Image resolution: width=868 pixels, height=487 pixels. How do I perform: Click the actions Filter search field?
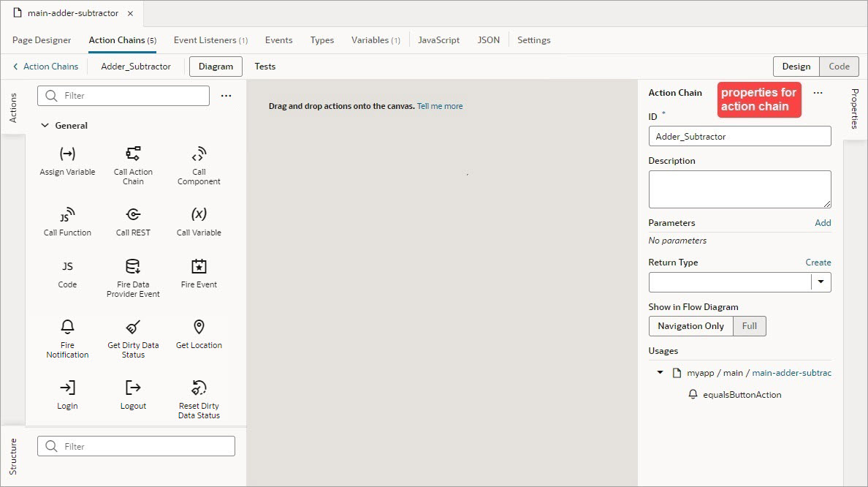coord(123,96)
